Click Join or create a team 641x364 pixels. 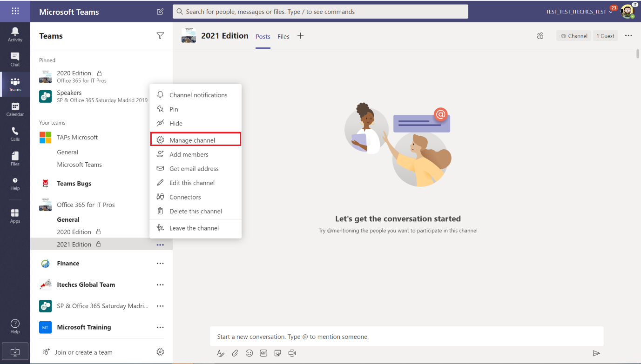83,352
